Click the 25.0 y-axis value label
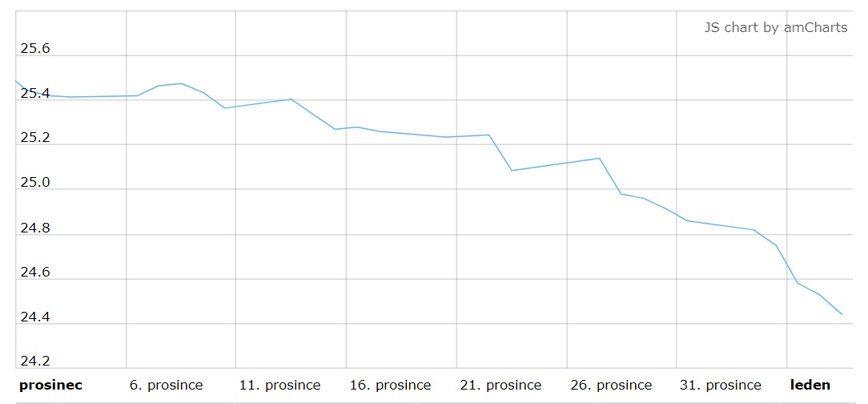Screen dimensions: 868x404 point(35,183)
